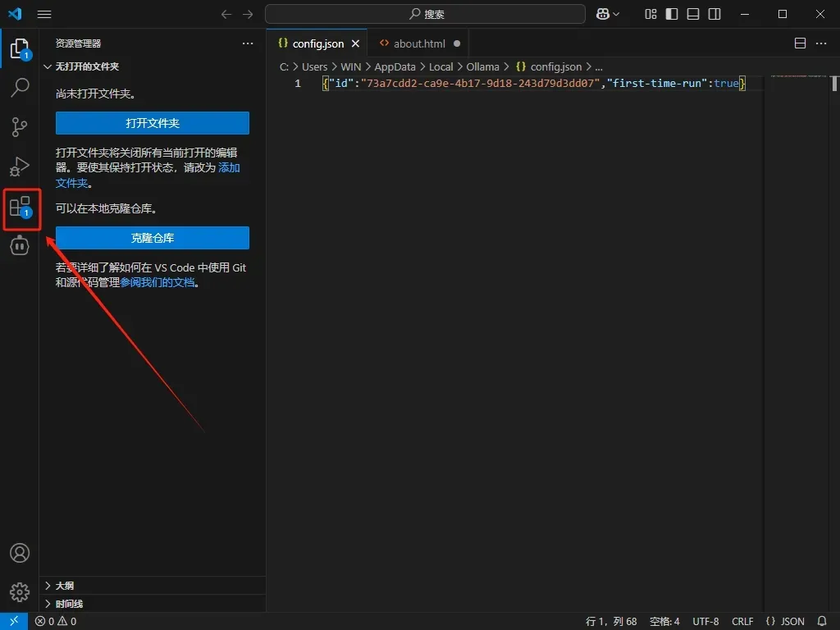Open the Extensions view
Image resolution: width=840 pixels, height=630 pixels.
click(21, 207)
